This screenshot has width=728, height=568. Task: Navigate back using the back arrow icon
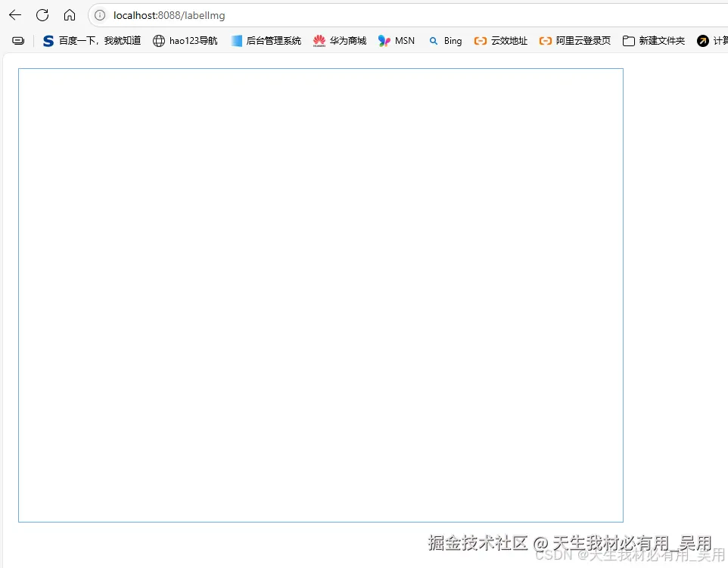(x=15, y=14)
